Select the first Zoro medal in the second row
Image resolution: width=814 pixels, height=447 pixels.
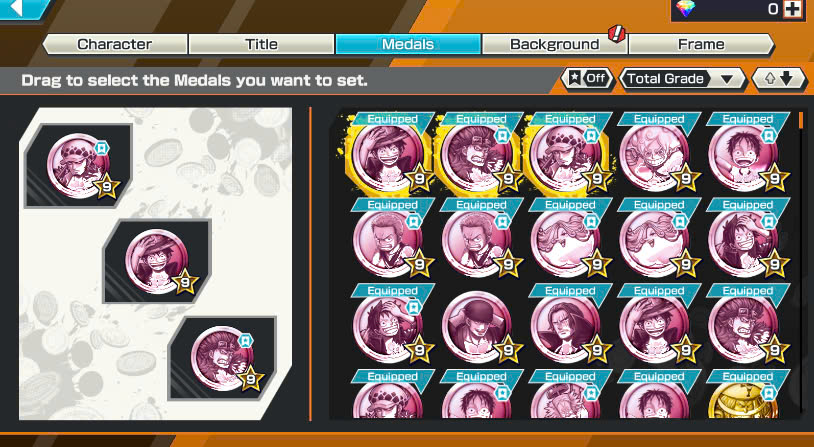(389, 239)
